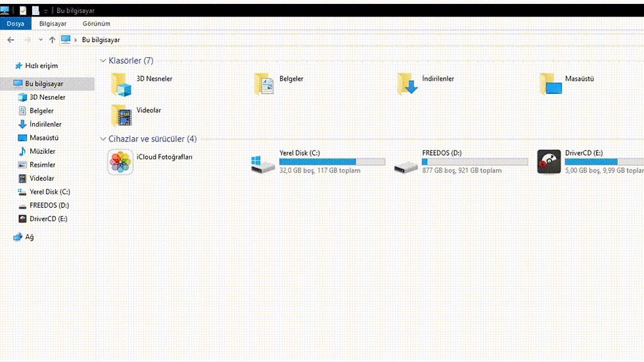Viewport: 644px width, 362px height.
Task: Click the Yerel Disk (C:) usage bar
Action: click(333, 162)
